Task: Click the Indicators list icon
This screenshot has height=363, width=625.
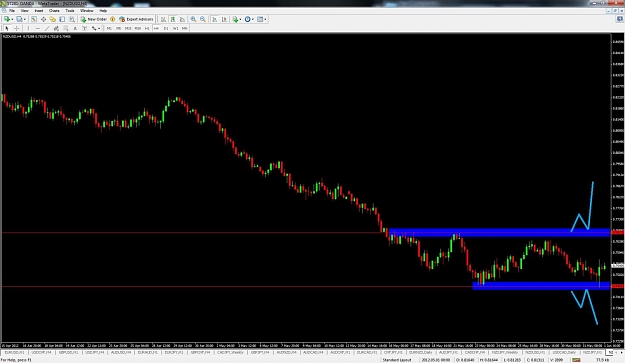Action: coord(236,19)
